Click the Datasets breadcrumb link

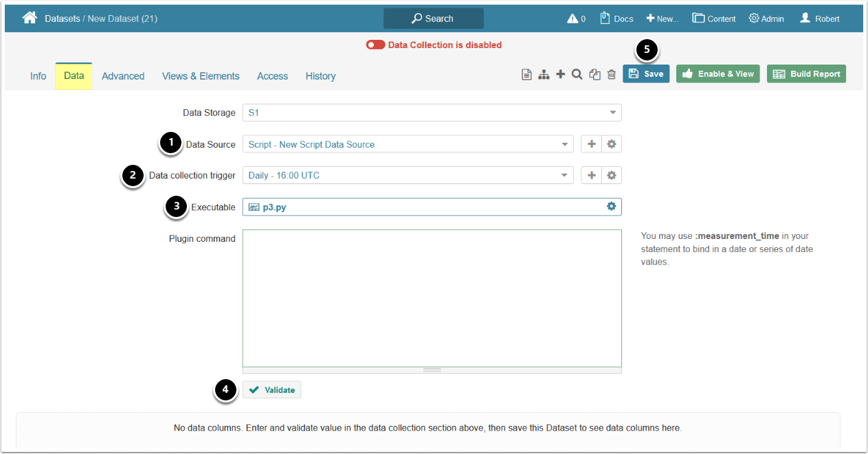pos(62,19)
